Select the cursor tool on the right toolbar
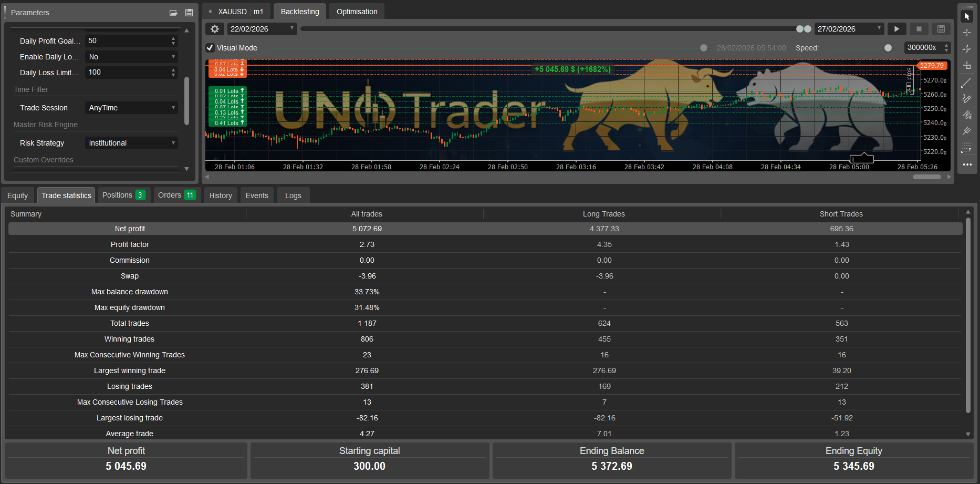980x484 pixels. tap(967, 16)
